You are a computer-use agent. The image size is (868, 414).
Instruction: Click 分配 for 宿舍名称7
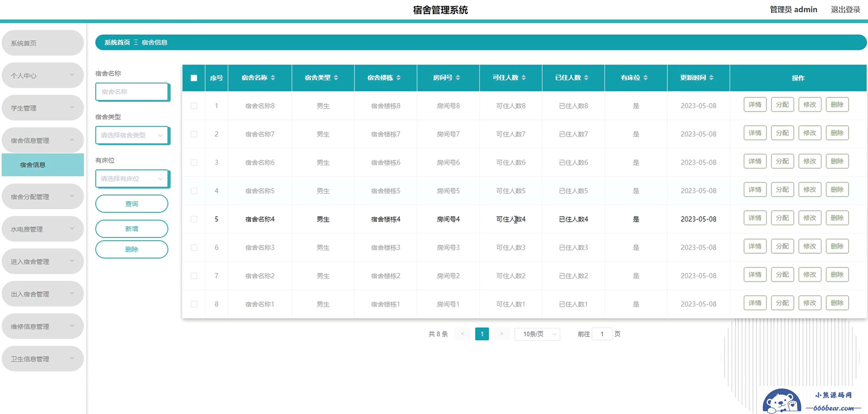[x=782, y=133]
